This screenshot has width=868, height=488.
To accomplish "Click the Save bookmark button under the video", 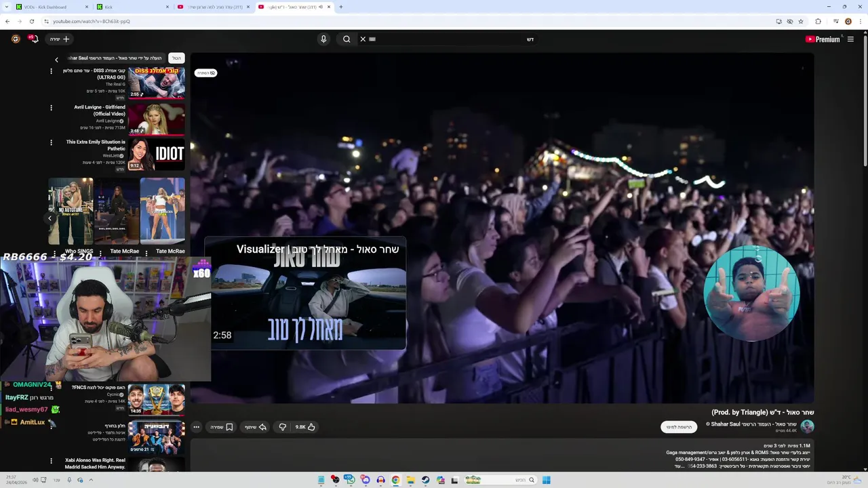I will [222, 427].
